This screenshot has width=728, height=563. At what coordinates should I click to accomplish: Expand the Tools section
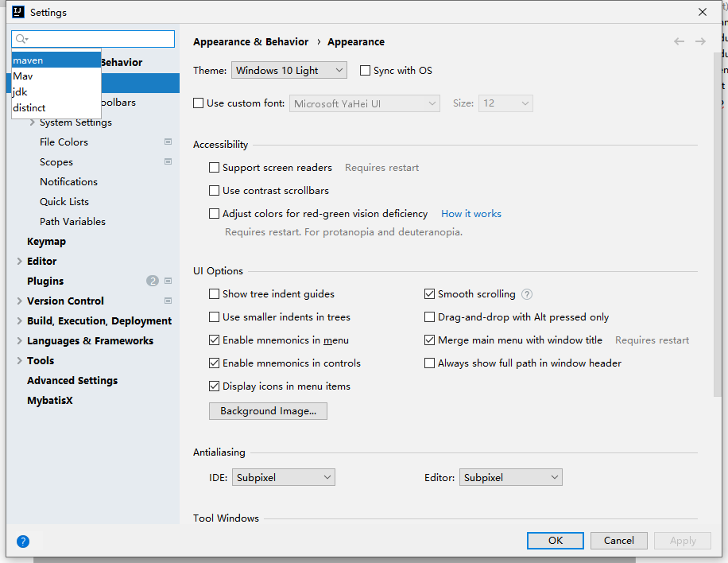pos(20,361)
